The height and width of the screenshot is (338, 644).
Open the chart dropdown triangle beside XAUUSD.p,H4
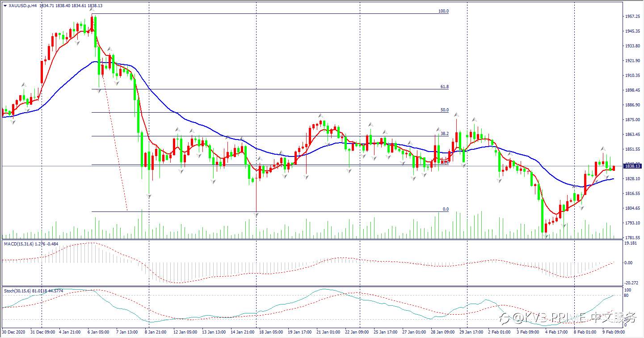pos(5,5)
